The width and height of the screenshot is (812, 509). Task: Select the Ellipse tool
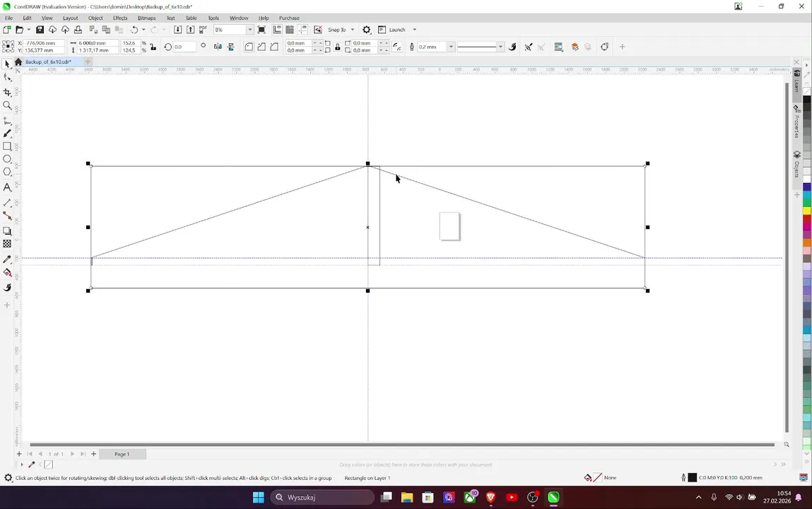coord(7,159)
